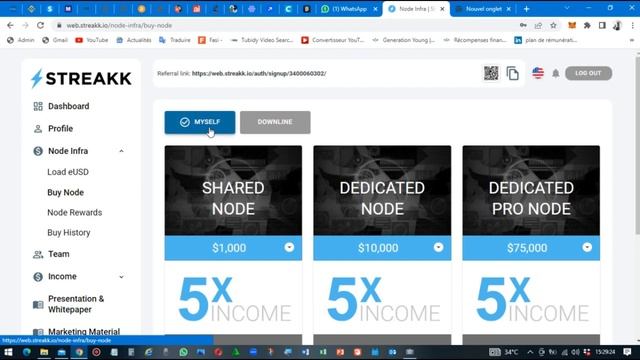Switch to the WhatsApp browser tab

tap(349, 9)
